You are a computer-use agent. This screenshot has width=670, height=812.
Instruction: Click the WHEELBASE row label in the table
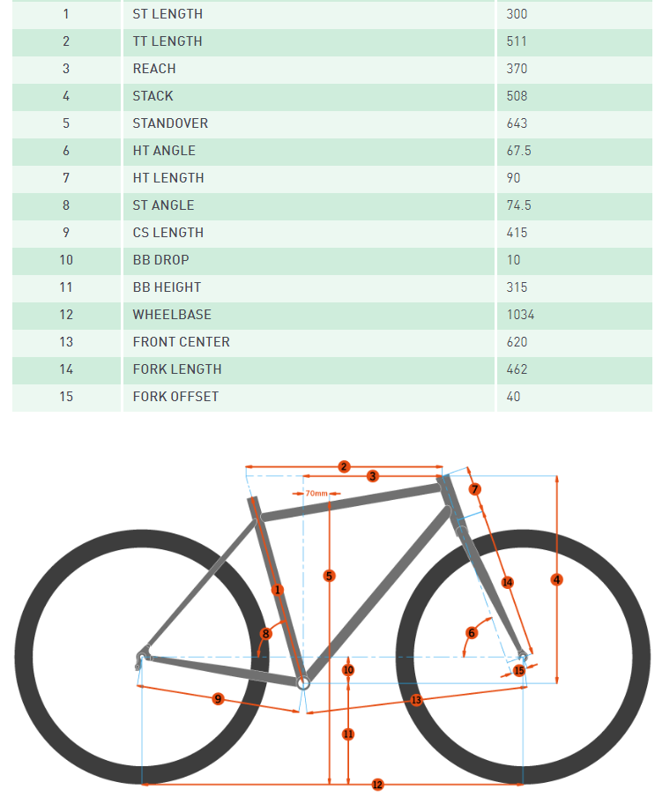(x=172, y=315)
